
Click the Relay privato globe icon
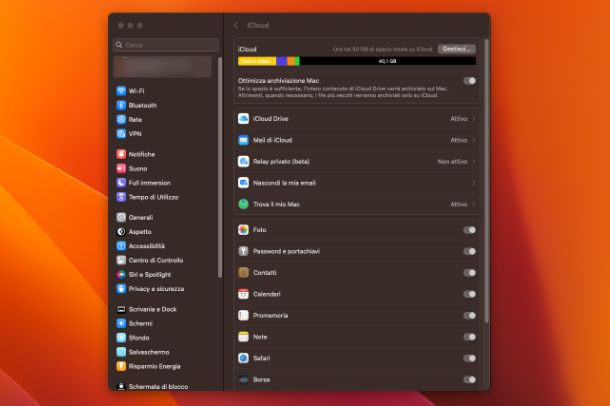(244, 161)
